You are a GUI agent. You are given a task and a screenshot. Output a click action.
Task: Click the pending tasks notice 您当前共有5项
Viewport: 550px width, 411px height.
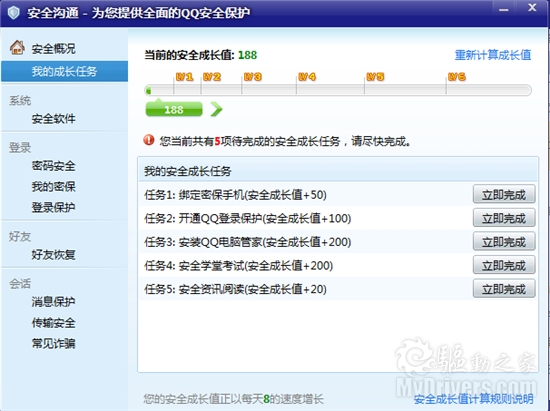[x=285, y=141]
